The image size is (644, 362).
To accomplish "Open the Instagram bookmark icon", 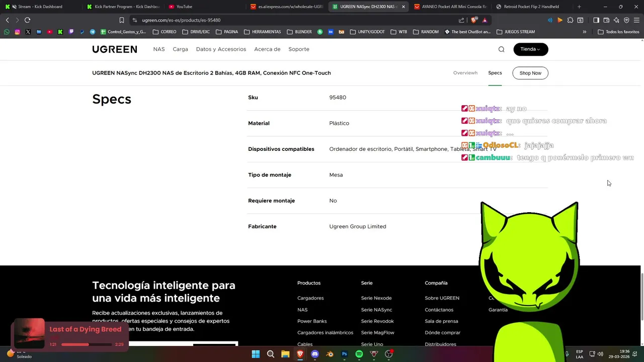I will tap(17, 32).
